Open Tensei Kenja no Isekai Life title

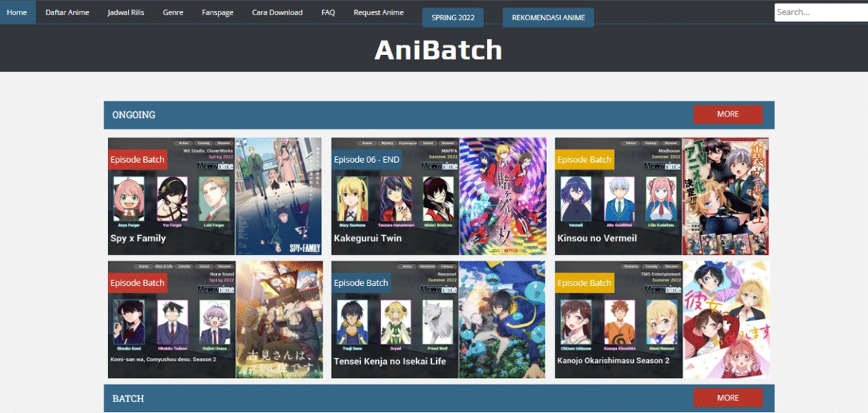(x=390, y=361)
